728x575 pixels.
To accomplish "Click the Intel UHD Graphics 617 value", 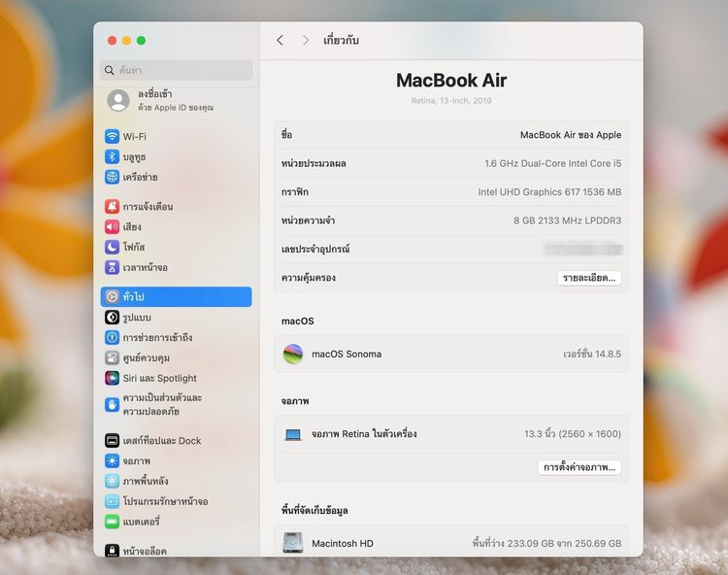I will pos(549,191).
